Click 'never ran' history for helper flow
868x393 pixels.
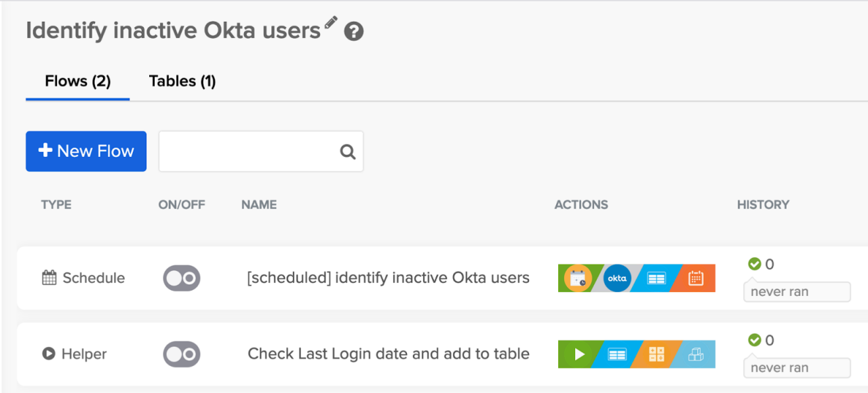796,368
